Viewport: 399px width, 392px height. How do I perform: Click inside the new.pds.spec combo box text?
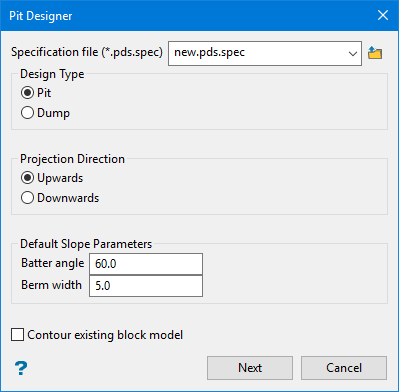tap(210, 52)
